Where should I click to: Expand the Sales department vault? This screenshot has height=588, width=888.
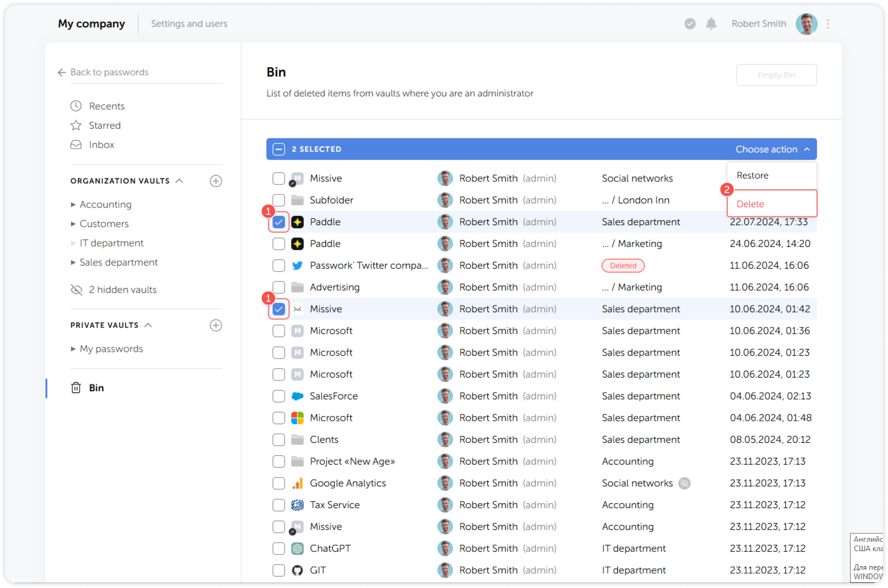74,262
